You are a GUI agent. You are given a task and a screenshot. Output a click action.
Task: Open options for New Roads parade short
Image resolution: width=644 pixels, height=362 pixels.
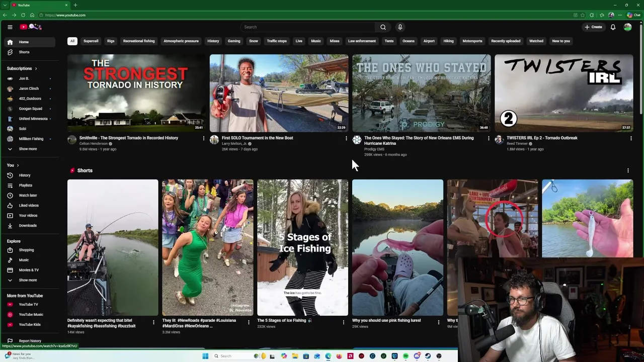[x=249, y=322]
